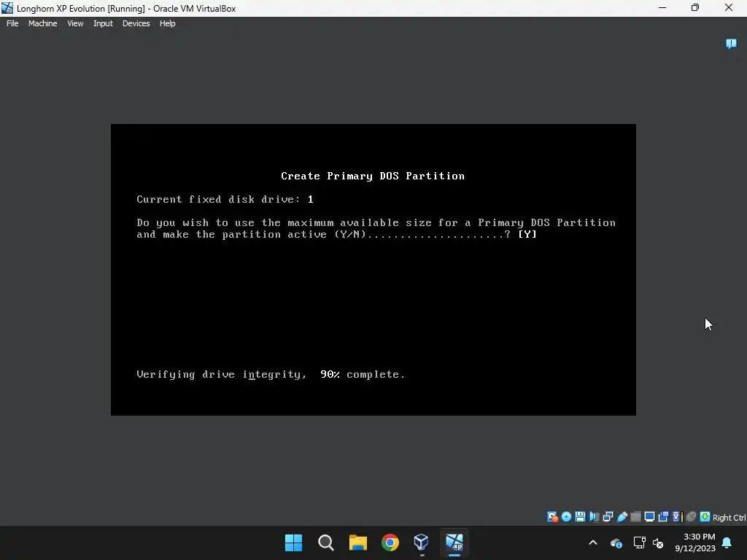The image size is (747, 560).
Task: Click the USB devices status icon
Action: click(x=622, y=517)
